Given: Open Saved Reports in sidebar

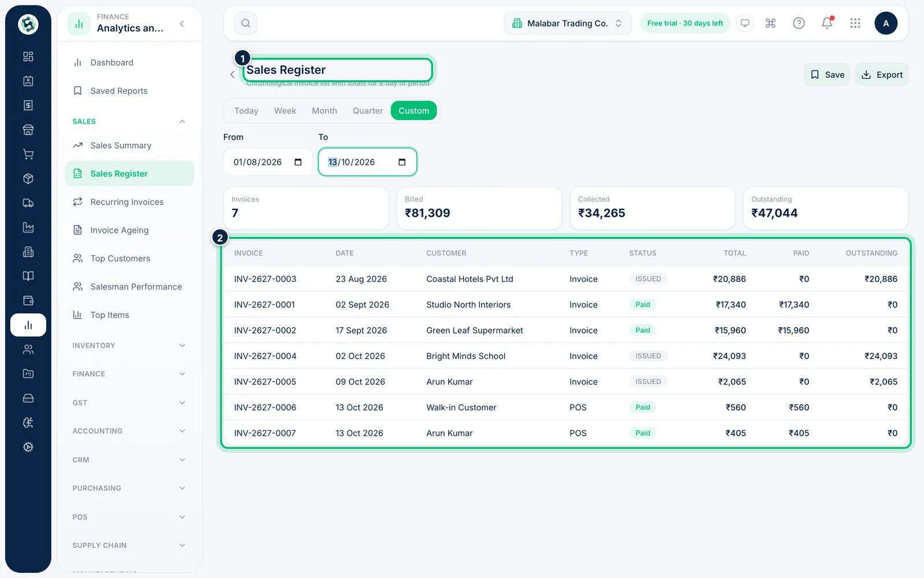Looking at the screenshot, I should [129, 91].
